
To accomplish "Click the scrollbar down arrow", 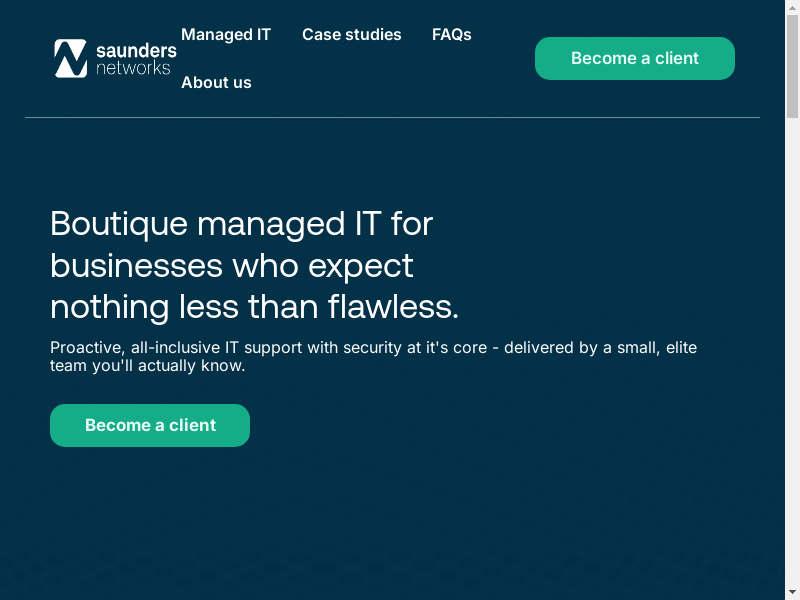I will (x=792, y=593).
